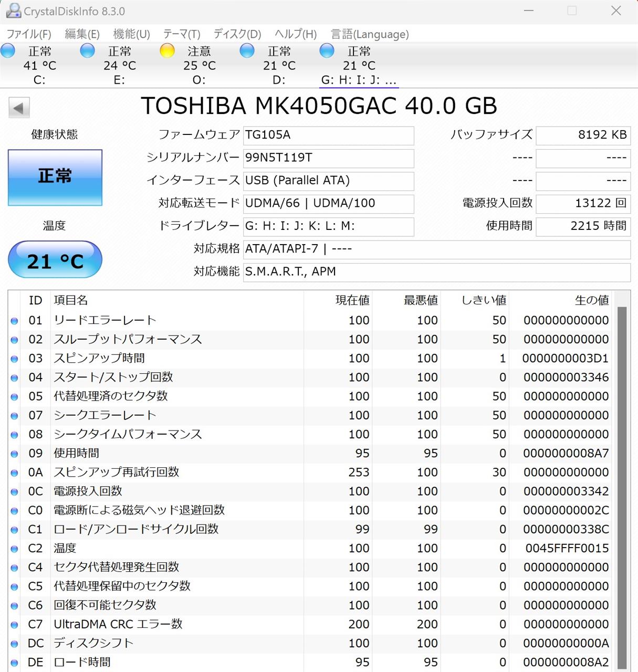Click status dot for ID C6 row
Viewport: 638px width, 672px height.
(x=14, y=606)
